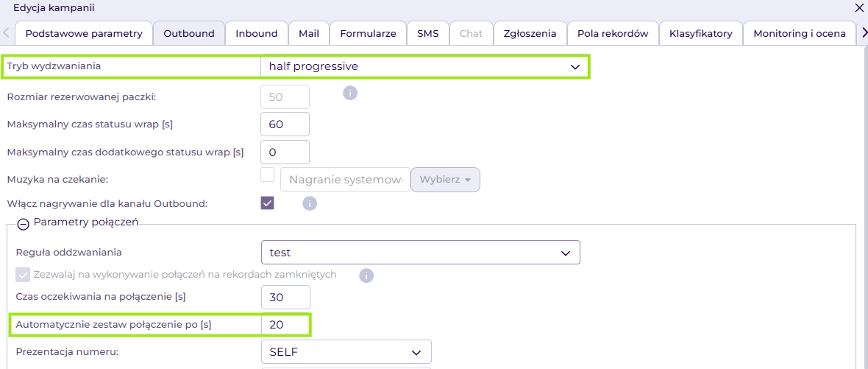Click the Maksymalny czas statusu wrap field

click(285, 124)
